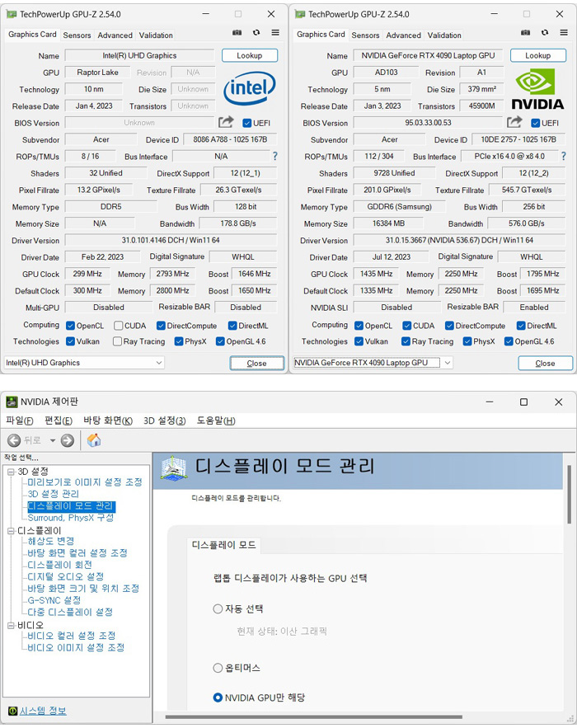
Task: Select the 옵티머스 radio button
Action: tap(218, 668)
